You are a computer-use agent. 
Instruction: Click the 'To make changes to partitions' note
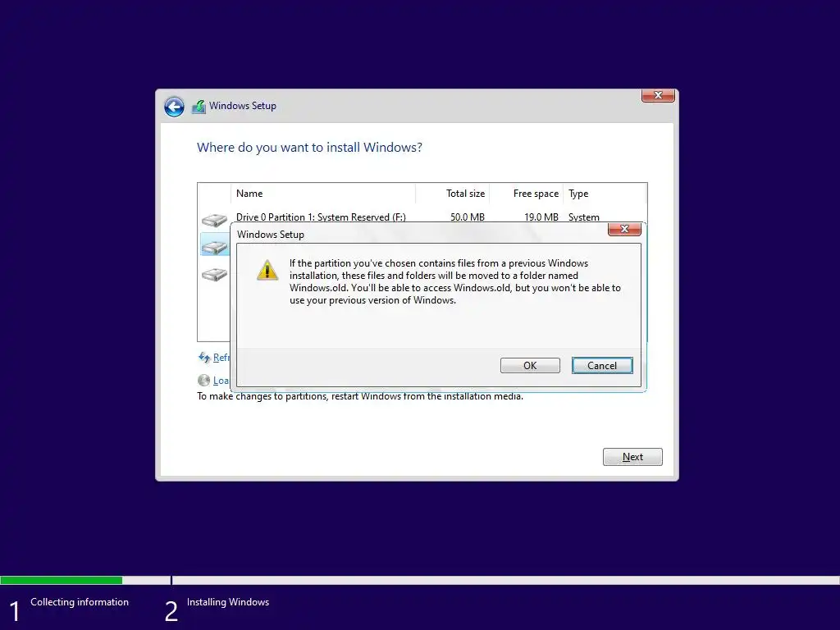pyautogui.click(x=360, y=396)
